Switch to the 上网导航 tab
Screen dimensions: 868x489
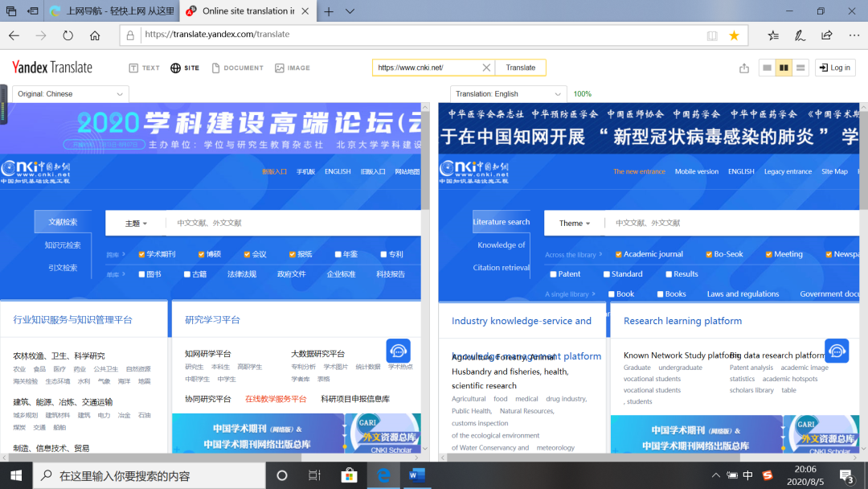point(113,11)
